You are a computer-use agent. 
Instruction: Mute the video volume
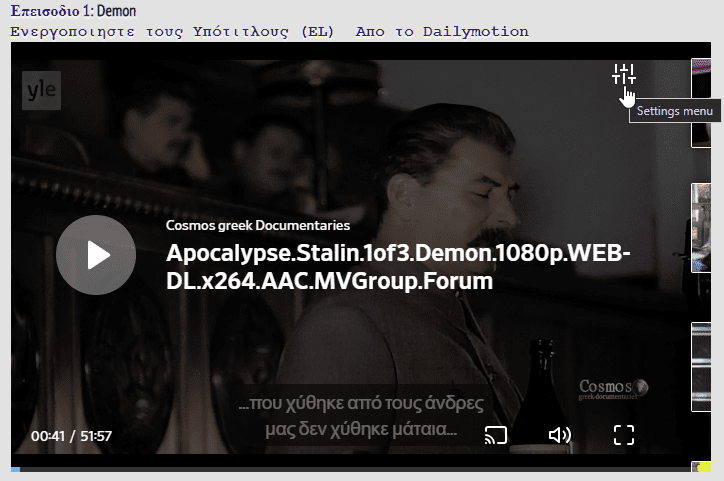[x=560, y=435]
